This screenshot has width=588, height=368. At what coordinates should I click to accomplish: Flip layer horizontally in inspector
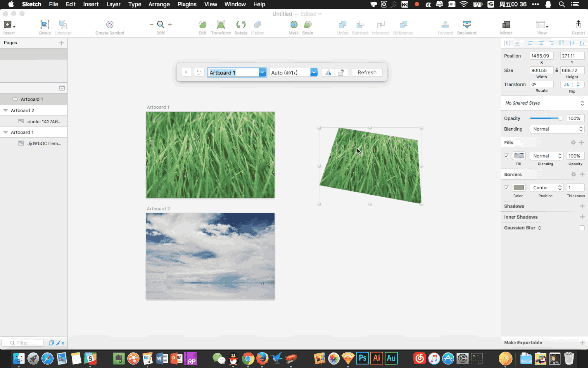(x=566, y=84)
